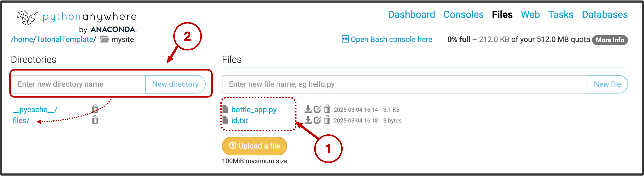Switch to the Consoles tab
644x176 pixels.
coord(463,15)
